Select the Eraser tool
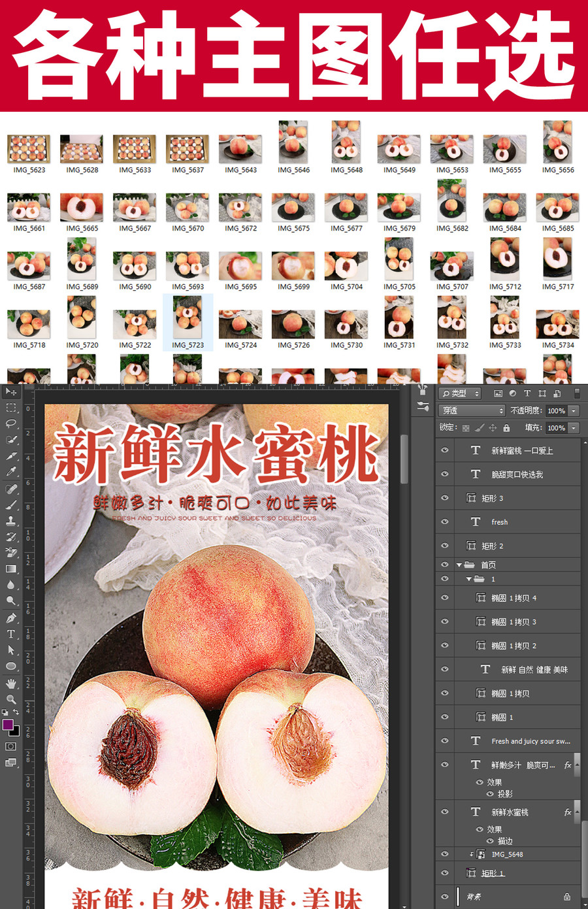Screen dimensions: 588x909 click(x=11, y=553)
